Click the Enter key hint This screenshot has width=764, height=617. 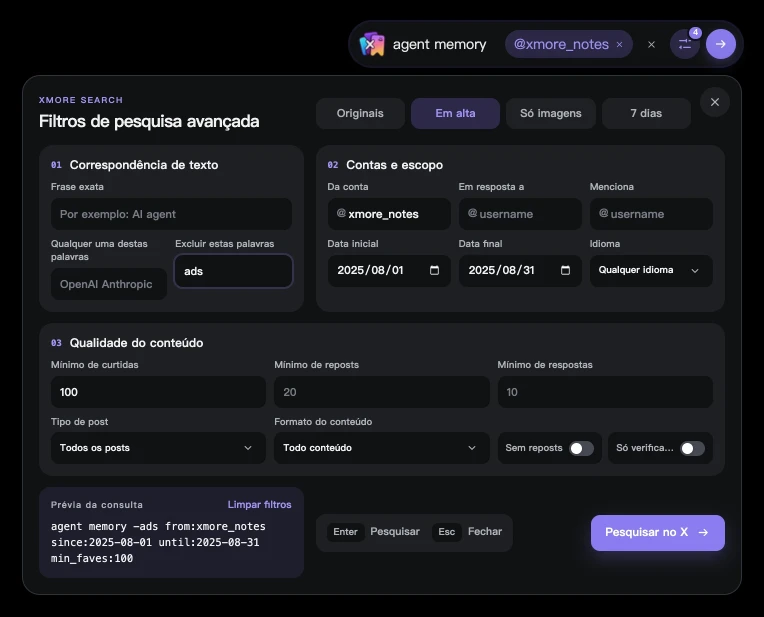coord(345,532)
